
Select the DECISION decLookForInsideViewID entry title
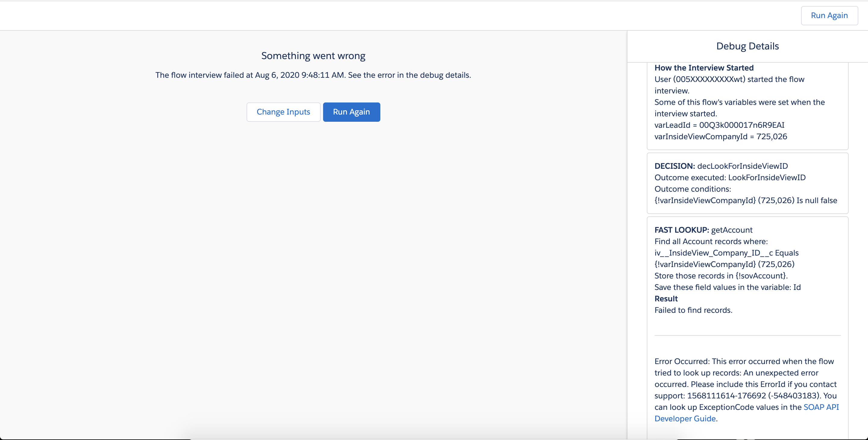coord(721,166)
